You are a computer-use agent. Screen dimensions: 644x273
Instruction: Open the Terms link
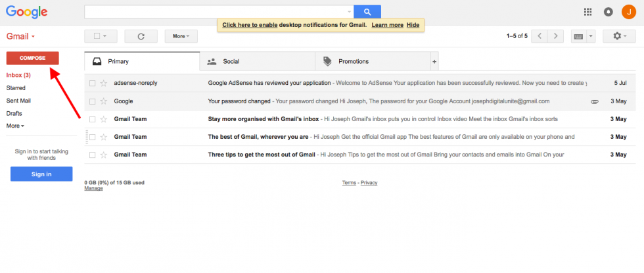tap(349, 183)
